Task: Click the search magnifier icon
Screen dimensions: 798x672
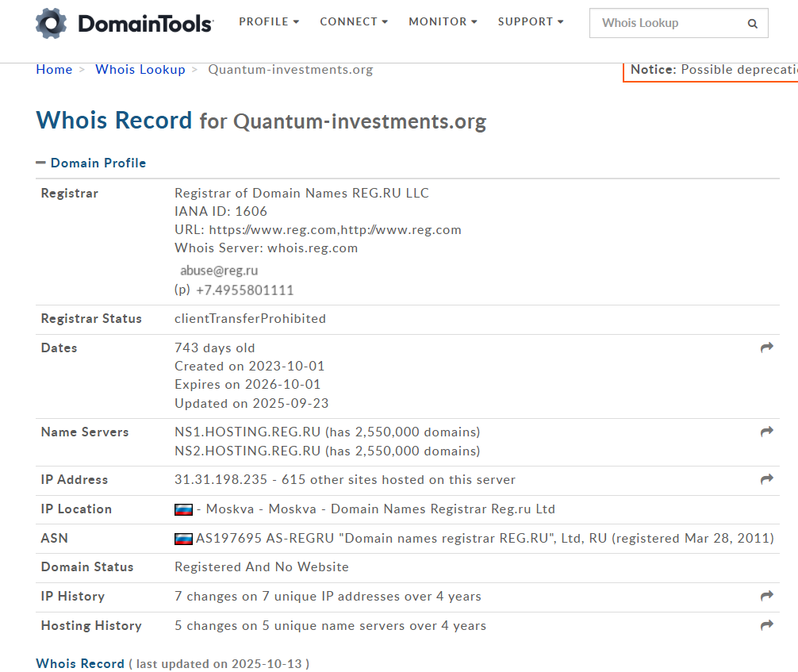Action: click(x=752, y=24)
